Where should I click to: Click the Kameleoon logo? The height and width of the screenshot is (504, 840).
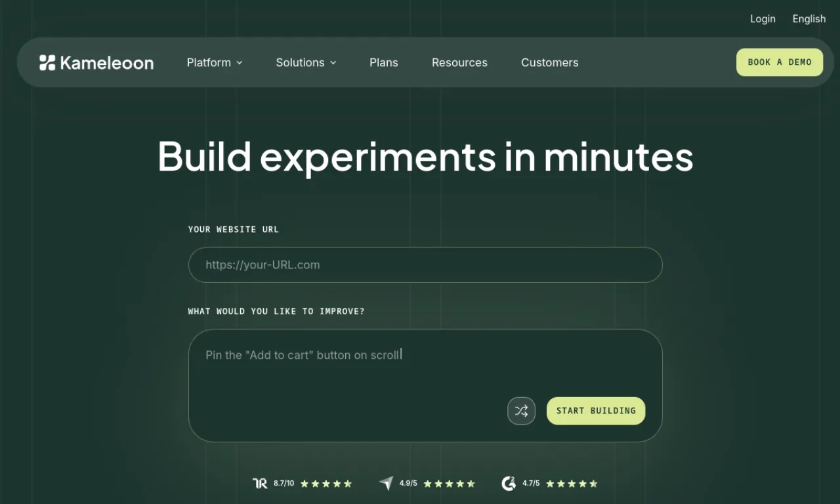pyautogui.click(x=96, y=62)
